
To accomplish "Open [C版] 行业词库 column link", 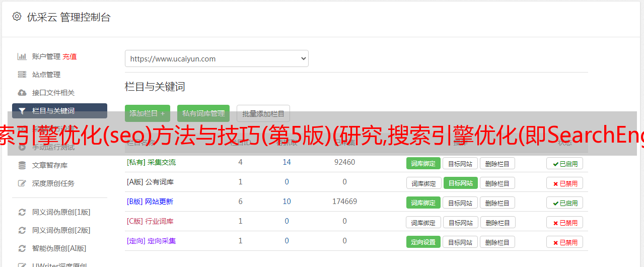I will click(x=150, y=221).
